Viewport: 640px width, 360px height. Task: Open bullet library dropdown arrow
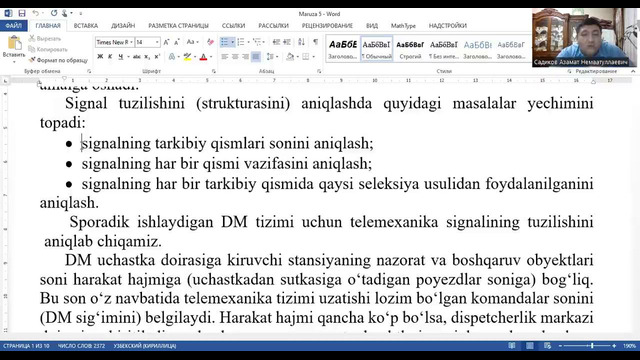pyautogui.click(x=232, y=42)
